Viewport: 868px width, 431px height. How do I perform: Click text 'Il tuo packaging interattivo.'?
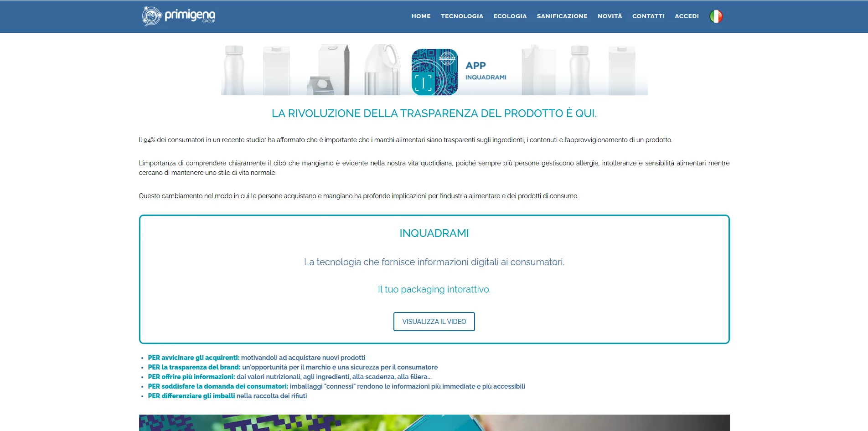pyautogui.click(x=434, y=289)
